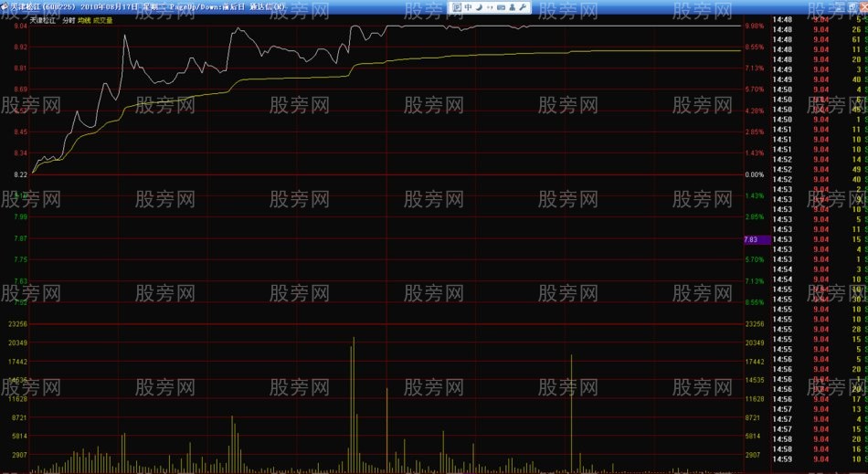Toggle the 中 Chinese/English input mode
Screen dimensions: 868x474
point(469,7)
